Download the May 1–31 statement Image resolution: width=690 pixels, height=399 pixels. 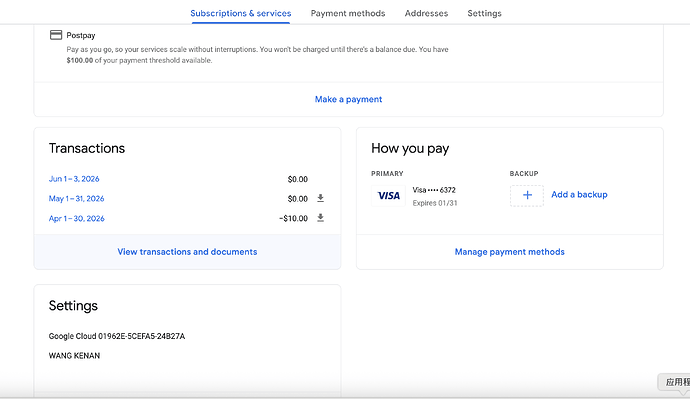320,198
